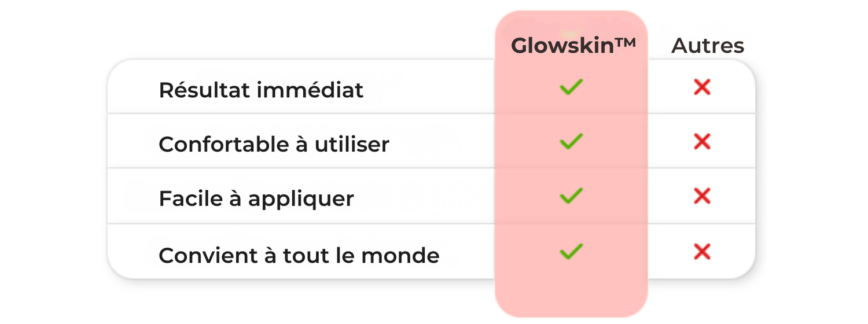Click the green checkmark for Convient à tout le monde
868x324 pixels.
coord(571,252)
